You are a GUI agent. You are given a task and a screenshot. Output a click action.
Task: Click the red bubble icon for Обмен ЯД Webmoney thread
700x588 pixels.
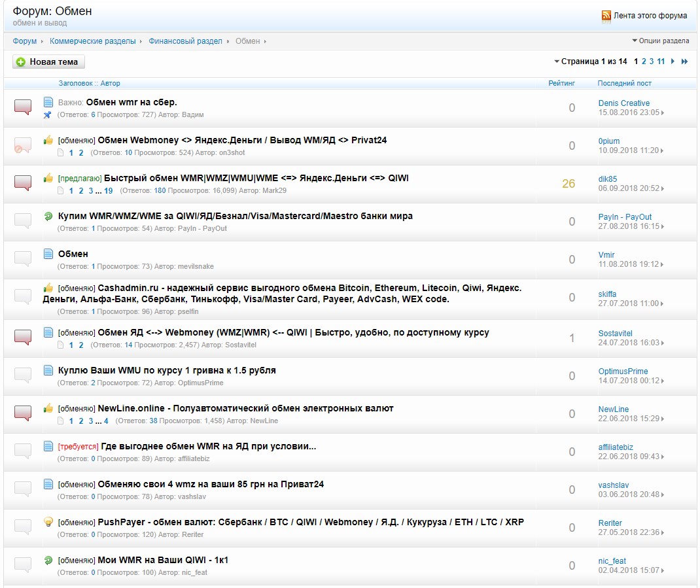pyautogui.click(x=23, y=337)
